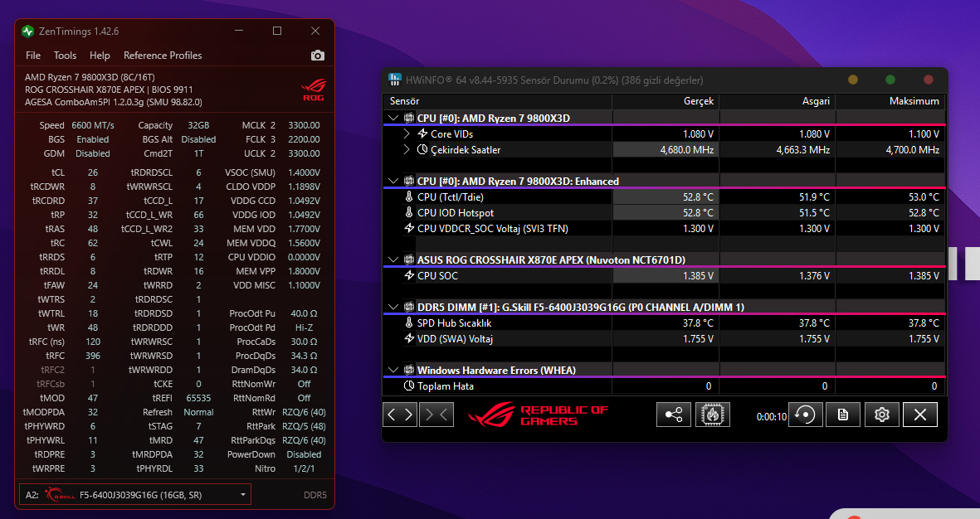
Task: Click the FCLK 2200.00 value
Action: 304,139
